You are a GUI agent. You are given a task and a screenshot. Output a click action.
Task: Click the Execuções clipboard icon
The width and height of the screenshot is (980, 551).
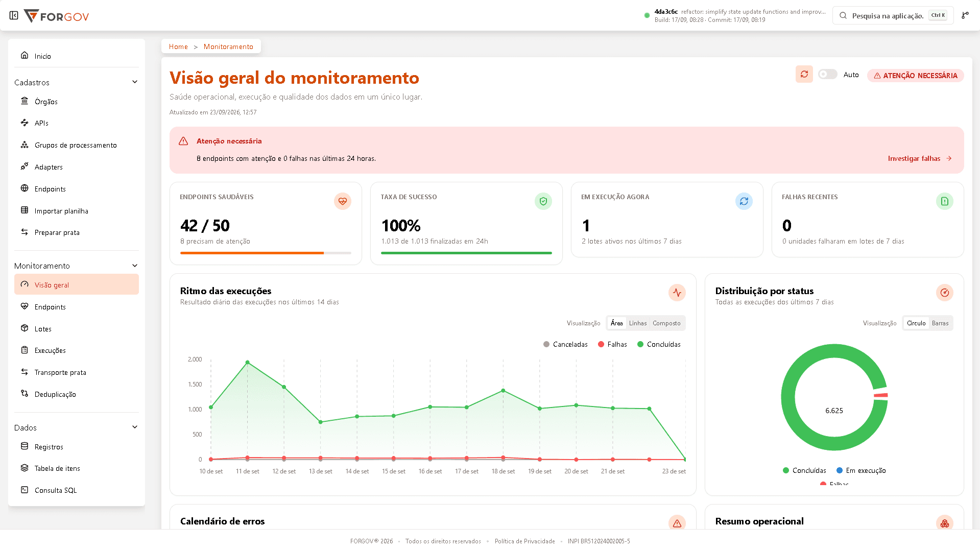25,350
